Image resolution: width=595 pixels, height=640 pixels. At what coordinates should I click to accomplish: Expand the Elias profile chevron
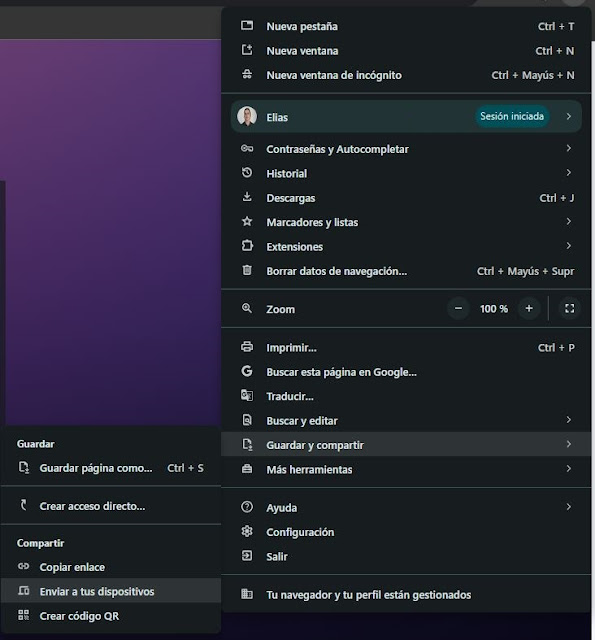point(569,116)
